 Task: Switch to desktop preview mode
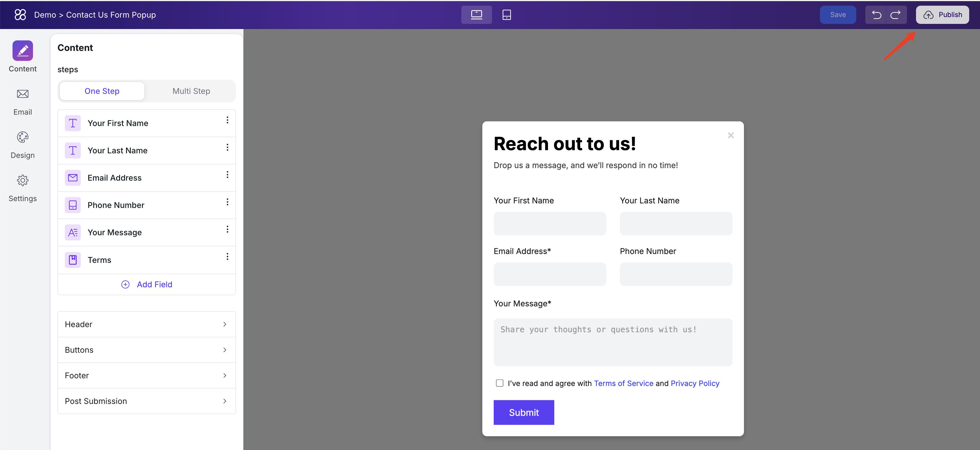[476, 15]
